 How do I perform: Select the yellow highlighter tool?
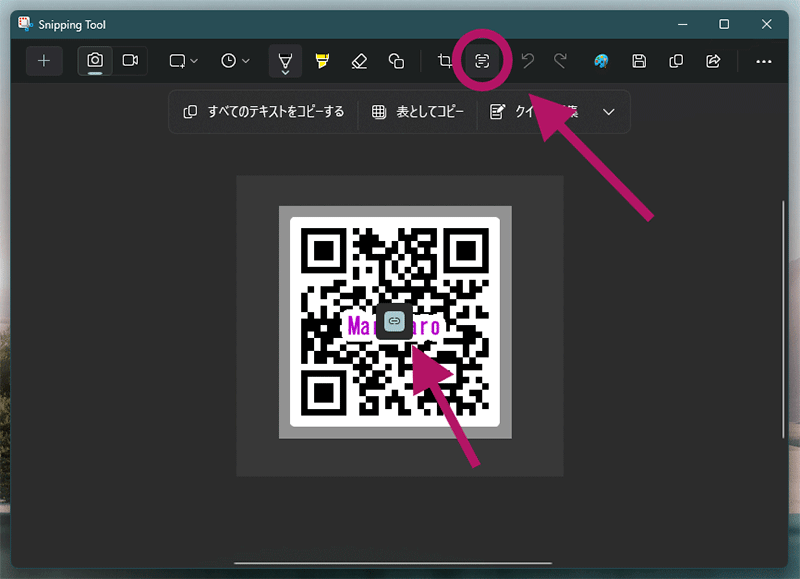click(x=322, y=61)
